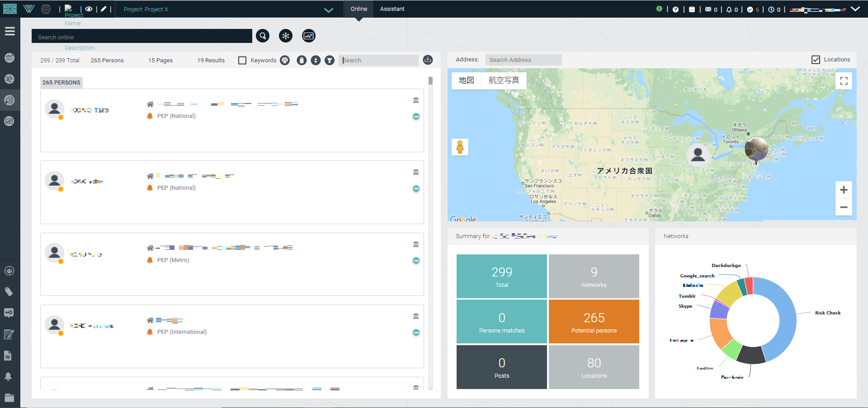Image resolution: width=868 pixels, height=408 pixels.
Task: Click the trash delete icon in results toolbar
Action: pos(302,60)
